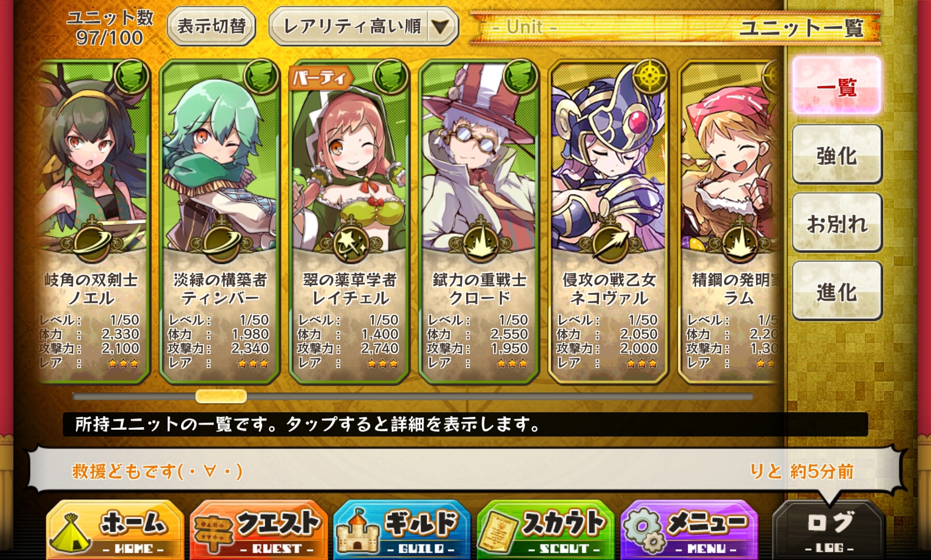Click ティンバー's ringed planet skill emblem

click(222, 242)
